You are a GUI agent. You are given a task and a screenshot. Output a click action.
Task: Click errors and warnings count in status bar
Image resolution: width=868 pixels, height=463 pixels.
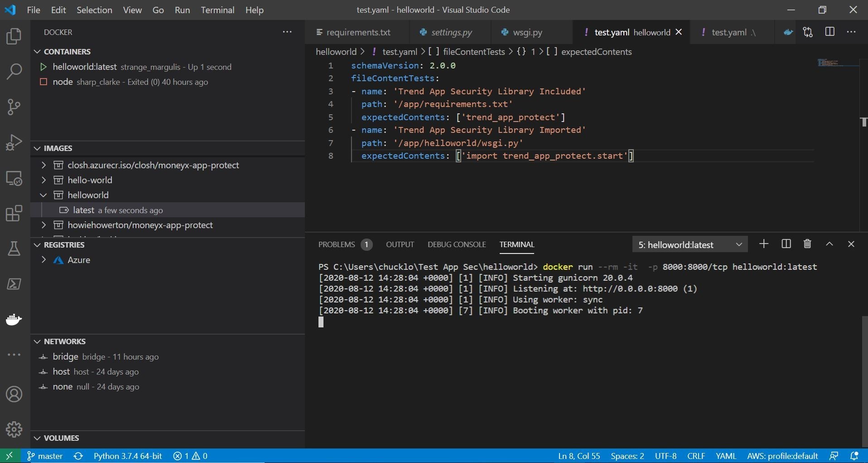click(190, 456)
